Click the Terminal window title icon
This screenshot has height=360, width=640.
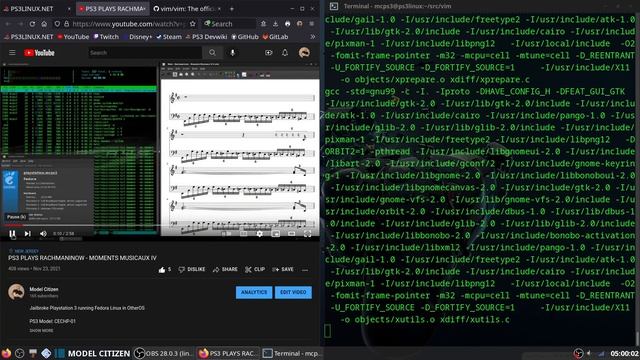click(333, 6)
